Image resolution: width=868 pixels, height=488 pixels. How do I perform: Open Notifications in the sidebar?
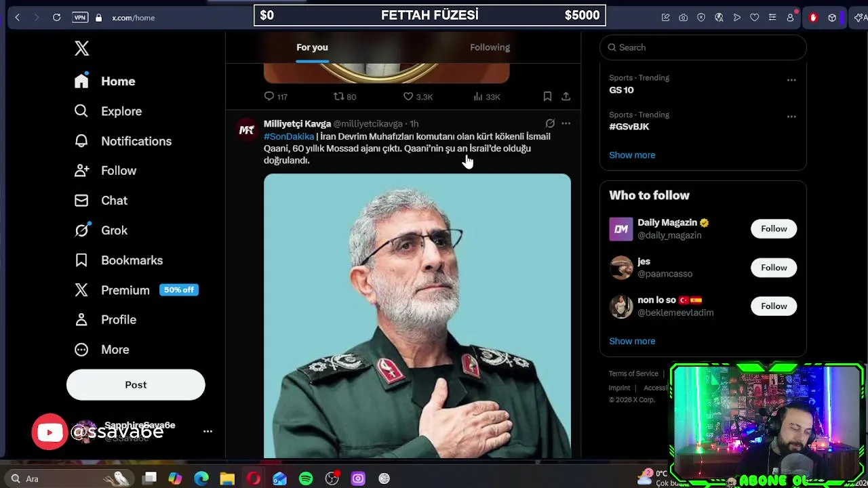pyautogui.click(x=123, y=141)
